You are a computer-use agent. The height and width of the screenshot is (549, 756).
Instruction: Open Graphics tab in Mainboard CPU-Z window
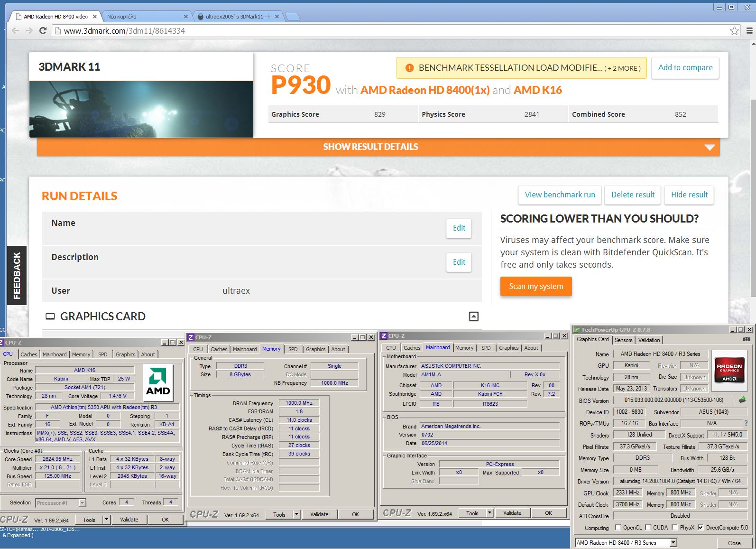point(508,348)
